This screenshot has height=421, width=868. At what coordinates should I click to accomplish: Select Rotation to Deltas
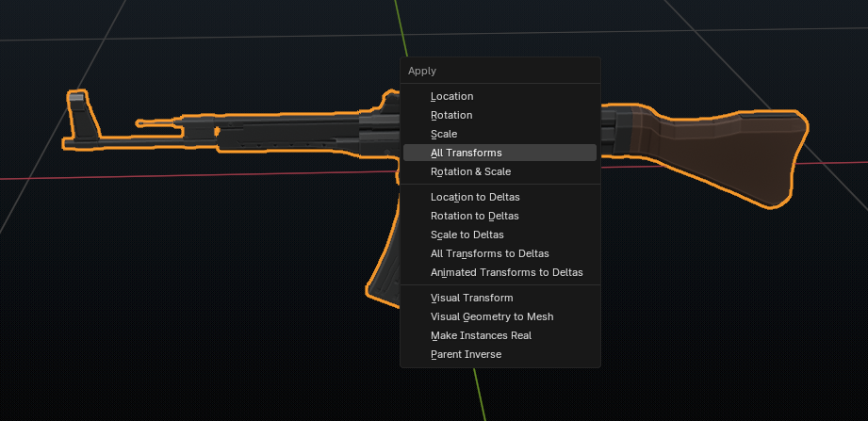point(474,216)
